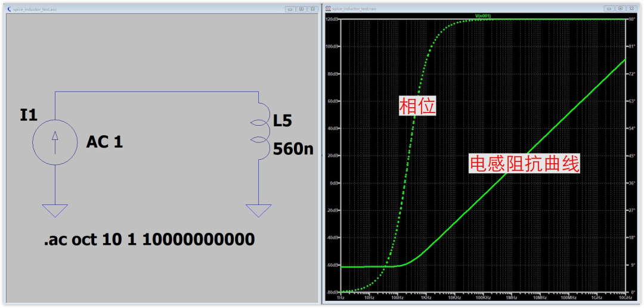Viewport: 644px width, 308px height.
Task: Click the bottom frequency axis
Action: click(482, 297)
